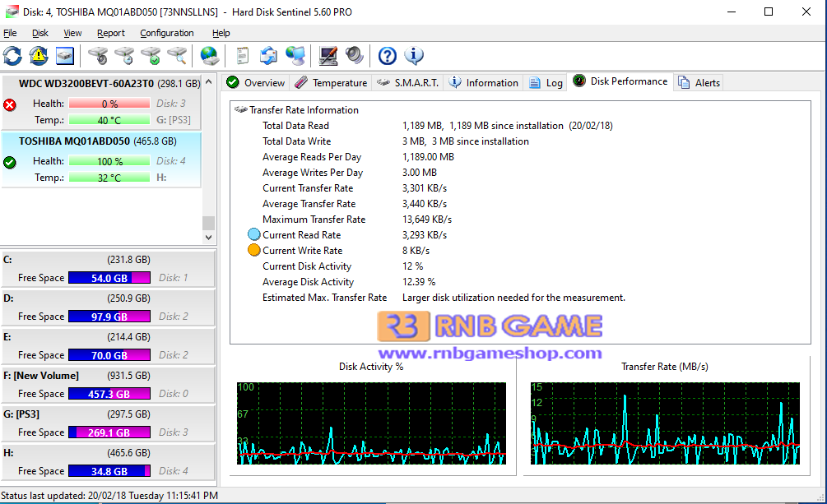
Task: Switch to the Temperature tab
Action: click(331, 83)
